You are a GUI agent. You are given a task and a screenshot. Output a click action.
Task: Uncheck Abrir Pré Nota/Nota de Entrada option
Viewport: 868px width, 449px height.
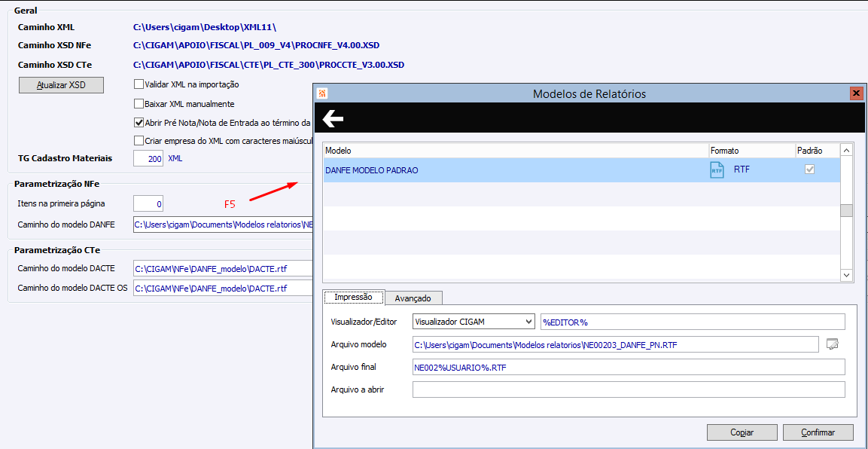click(139, 122)
